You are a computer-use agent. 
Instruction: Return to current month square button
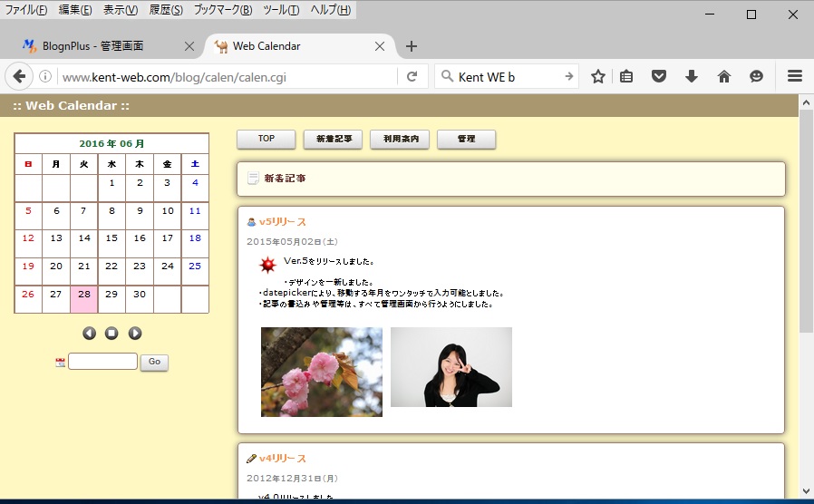pos(111,334)
